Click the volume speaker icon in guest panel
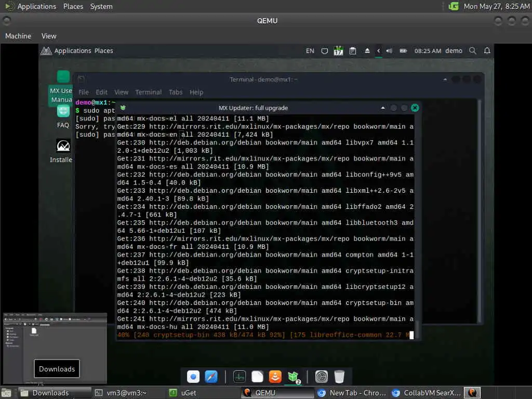This screenshot has height=399, width=532. click(x=389, y=51)
